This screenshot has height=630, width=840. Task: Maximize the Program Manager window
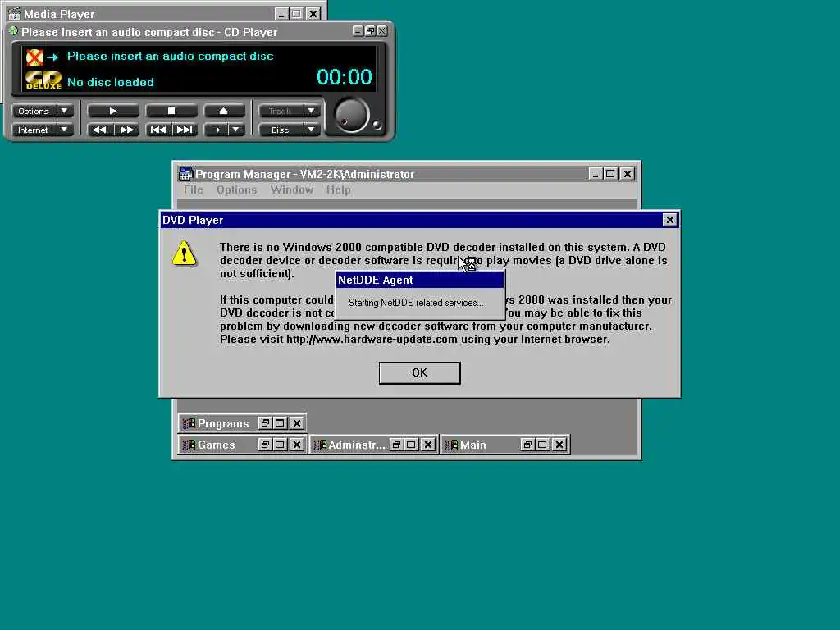610,174
